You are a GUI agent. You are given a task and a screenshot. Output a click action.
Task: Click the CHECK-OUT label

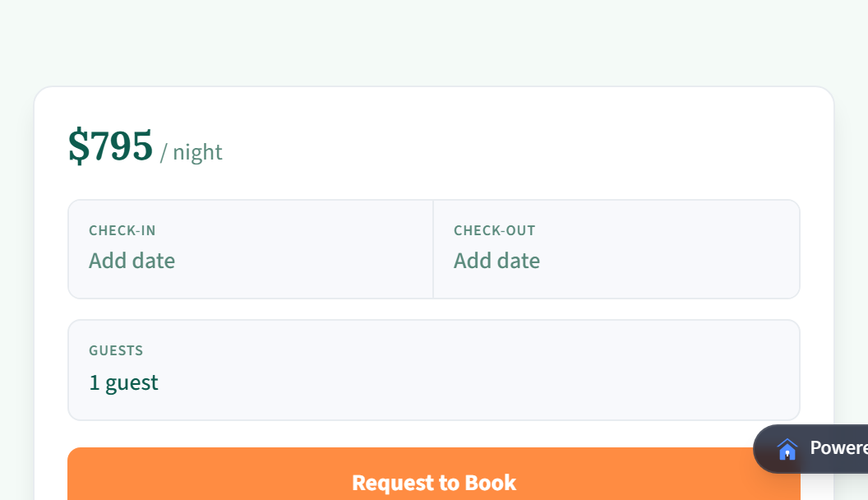click(x=494, y=230)
